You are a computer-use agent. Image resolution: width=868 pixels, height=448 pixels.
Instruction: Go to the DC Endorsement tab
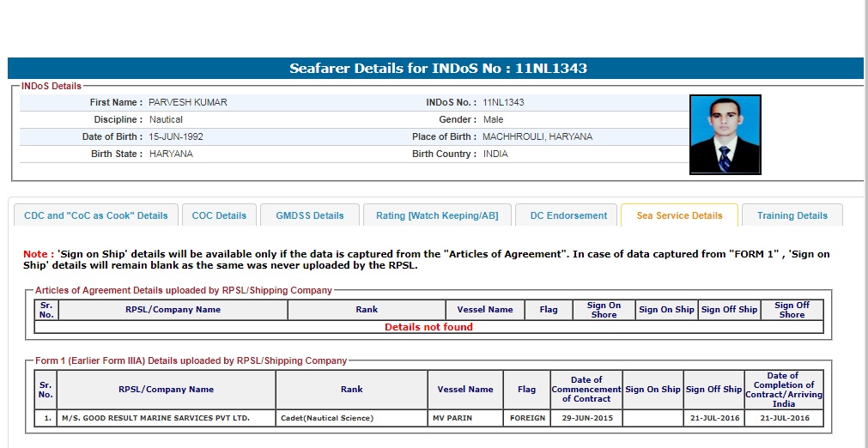(568, 215)
